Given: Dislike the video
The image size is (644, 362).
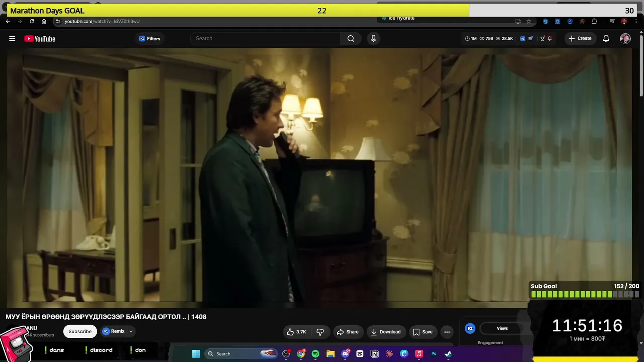Looking at the screenshot, I should [320, 332].
